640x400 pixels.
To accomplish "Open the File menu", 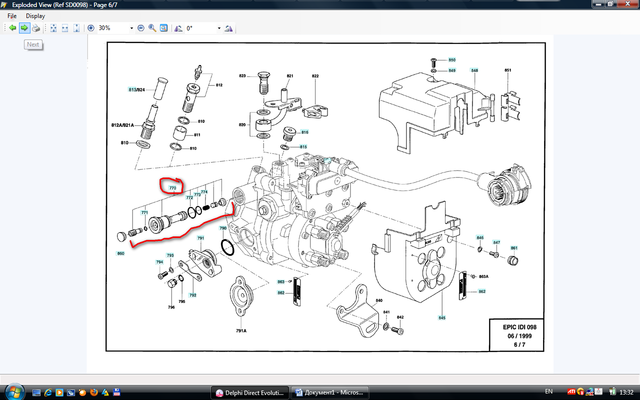I will (x=11, y=17).
